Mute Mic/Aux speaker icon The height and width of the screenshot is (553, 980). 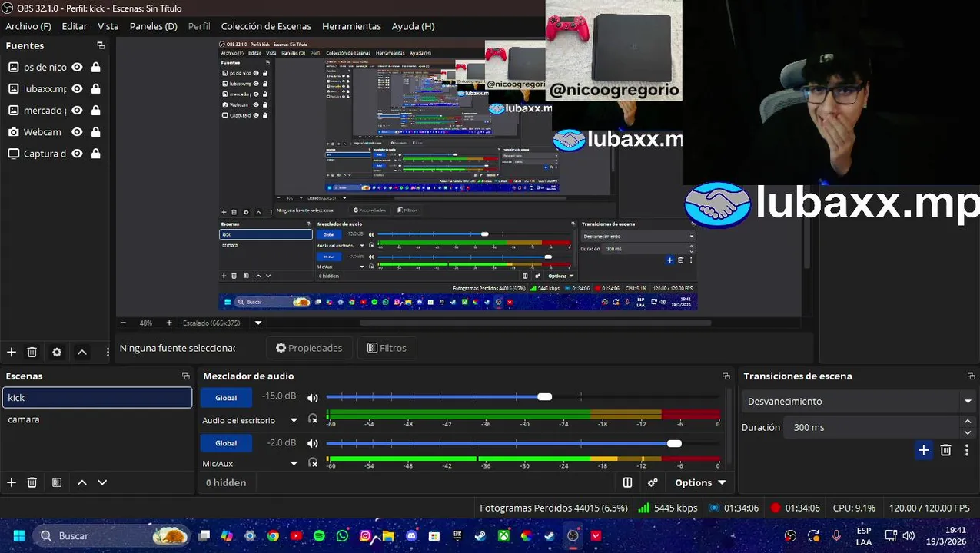coord(313,443)
